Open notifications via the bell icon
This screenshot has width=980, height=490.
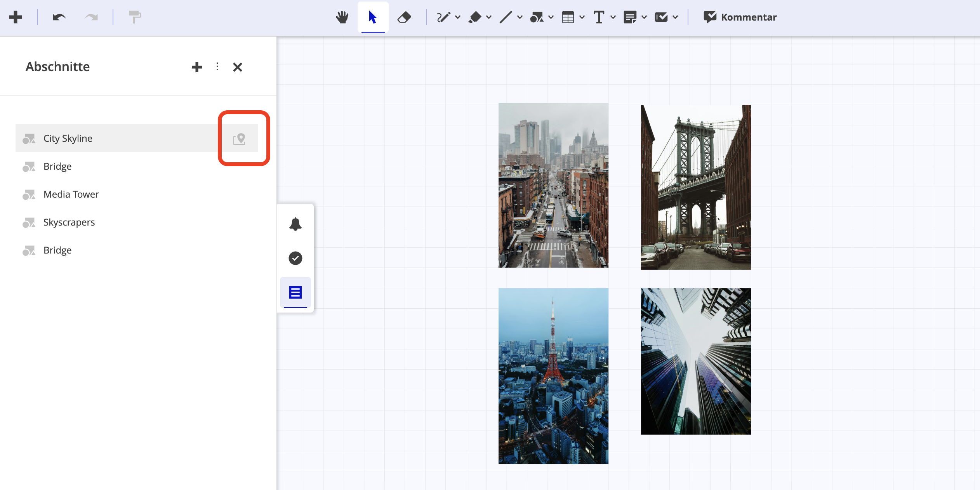[x=295, y=224]
